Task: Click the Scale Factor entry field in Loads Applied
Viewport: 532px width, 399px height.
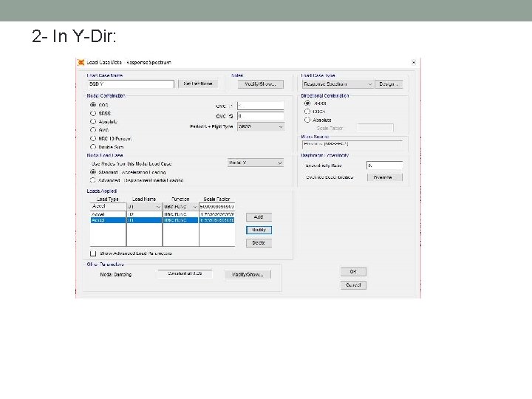Action: click(216, 207)
